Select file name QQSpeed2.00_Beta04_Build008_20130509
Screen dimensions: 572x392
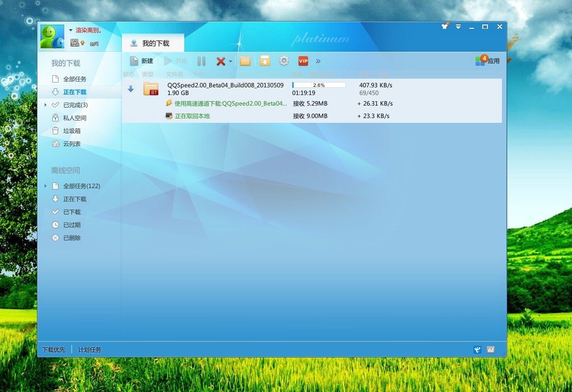(226, 85)
